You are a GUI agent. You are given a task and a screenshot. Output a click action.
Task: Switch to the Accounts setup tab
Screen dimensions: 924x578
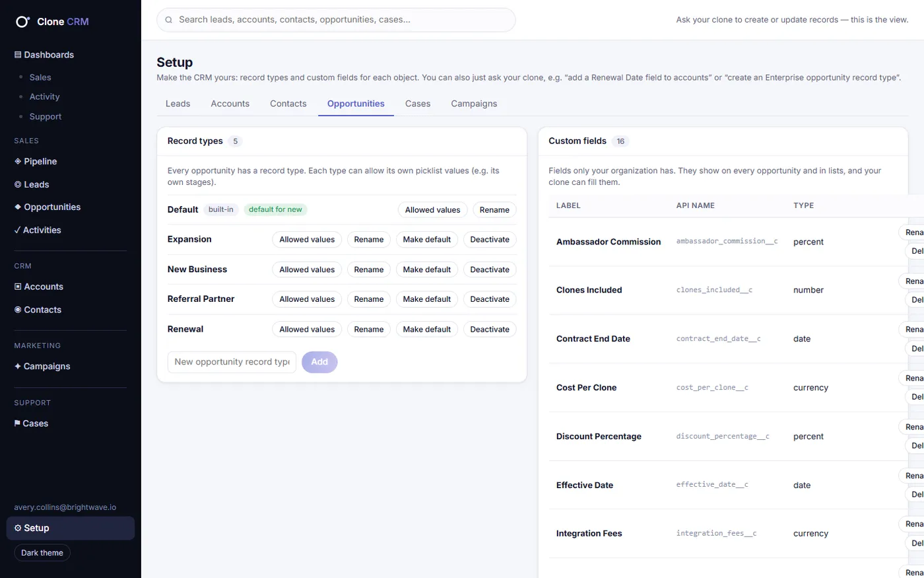click(x=230, y=104)
